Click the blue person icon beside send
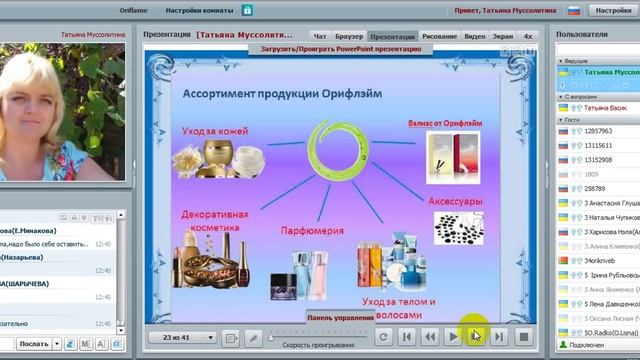Image resolution: width=640 pixels, height=360 pixels. 70,344
